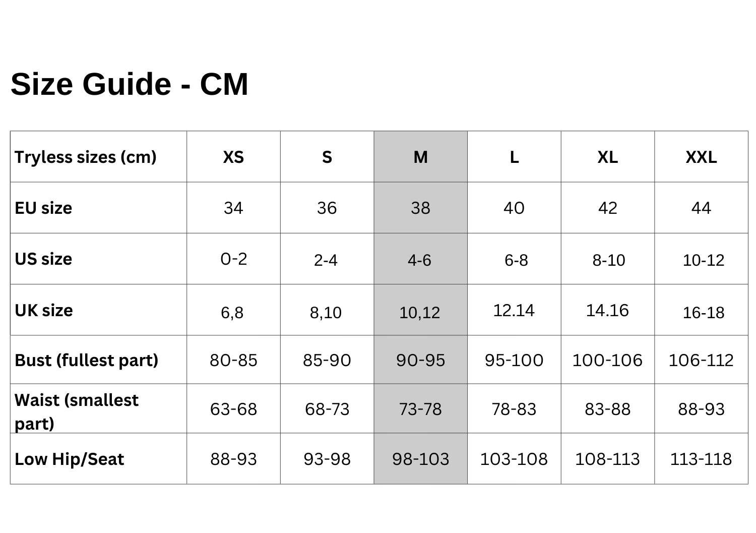Select US size 0-2 cell
756x533 pixels.
tap(233, 259)
